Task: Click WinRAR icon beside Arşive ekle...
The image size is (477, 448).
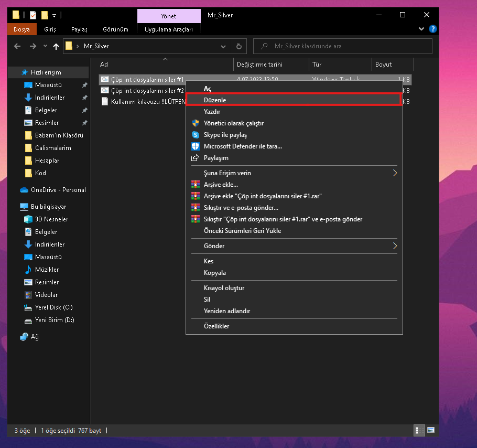Action: [x=196, y=185]
